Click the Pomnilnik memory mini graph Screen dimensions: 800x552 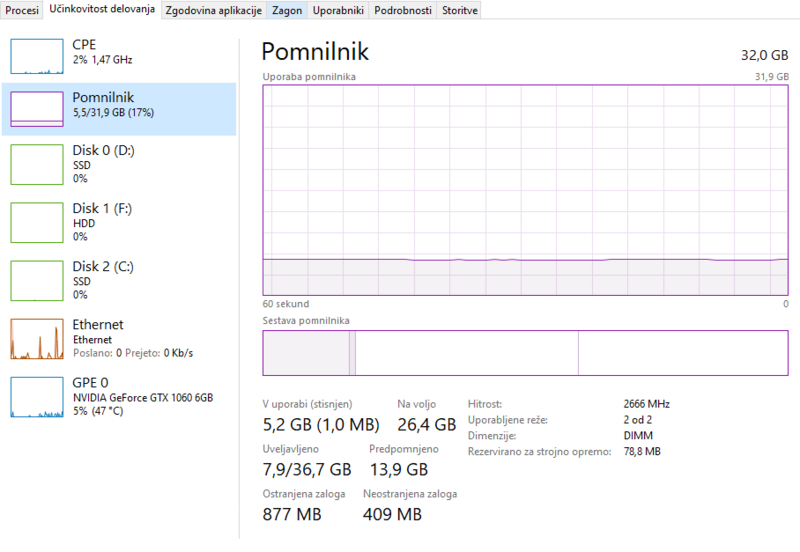point(37,109)
